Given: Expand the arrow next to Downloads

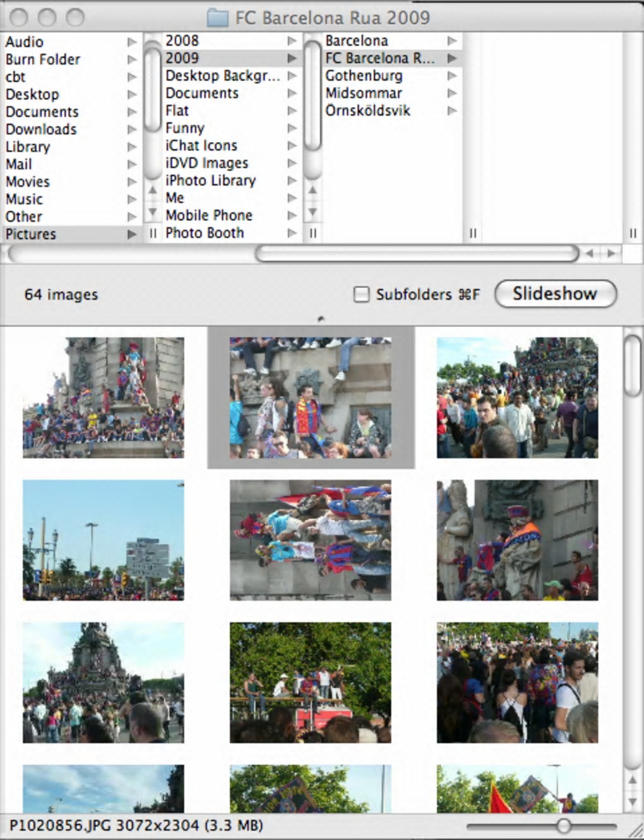Looking at the screenshot, I should coord(132,129).
